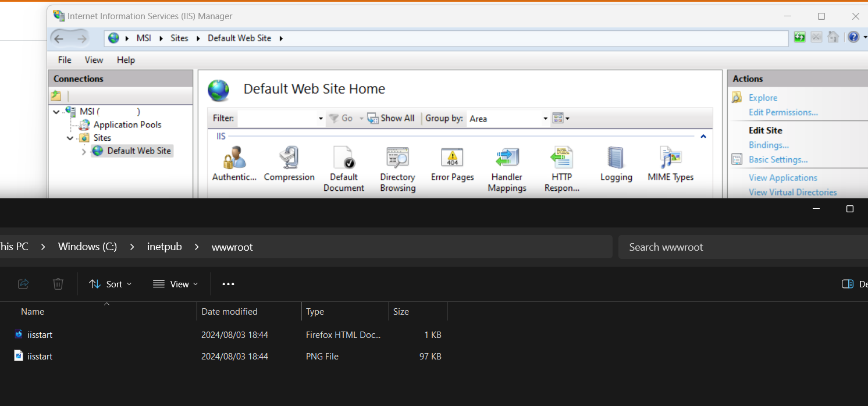The width and height of the screenshot is (868, 406).
Task: Click the Sites breadcrumb in IIS address bar
Action: point(179,38)
